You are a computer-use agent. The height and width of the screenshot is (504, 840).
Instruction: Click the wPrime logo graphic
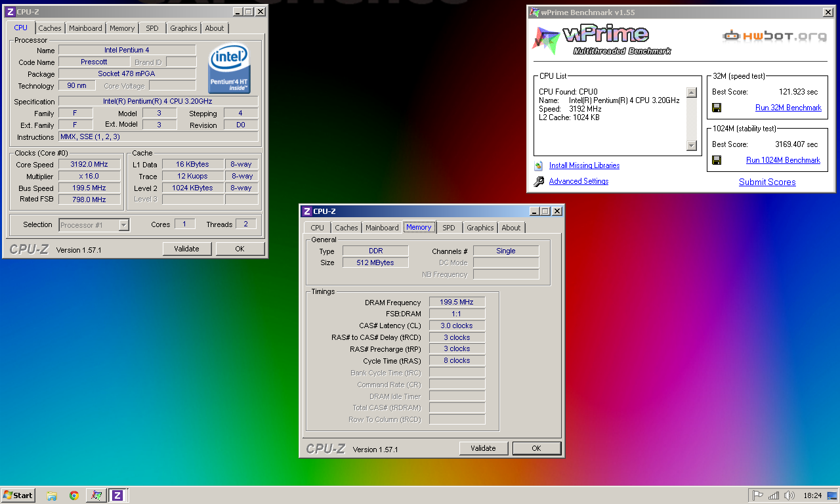tap(600, 40)
